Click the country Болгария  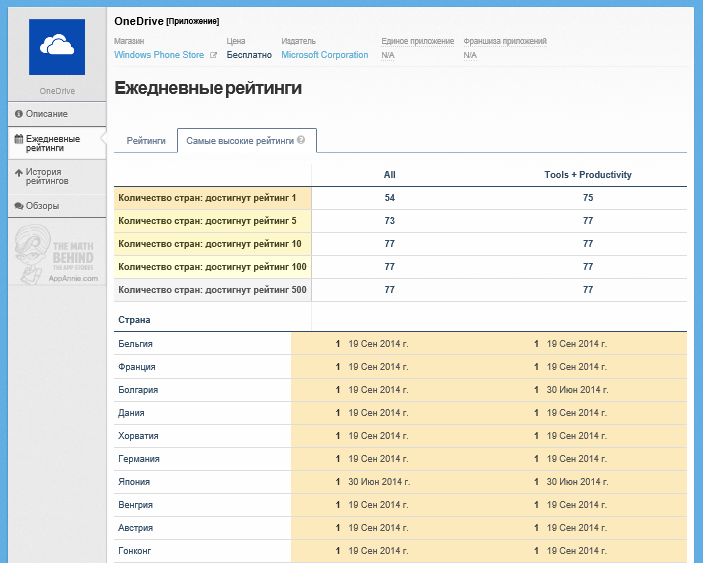[x=138, y=390]
